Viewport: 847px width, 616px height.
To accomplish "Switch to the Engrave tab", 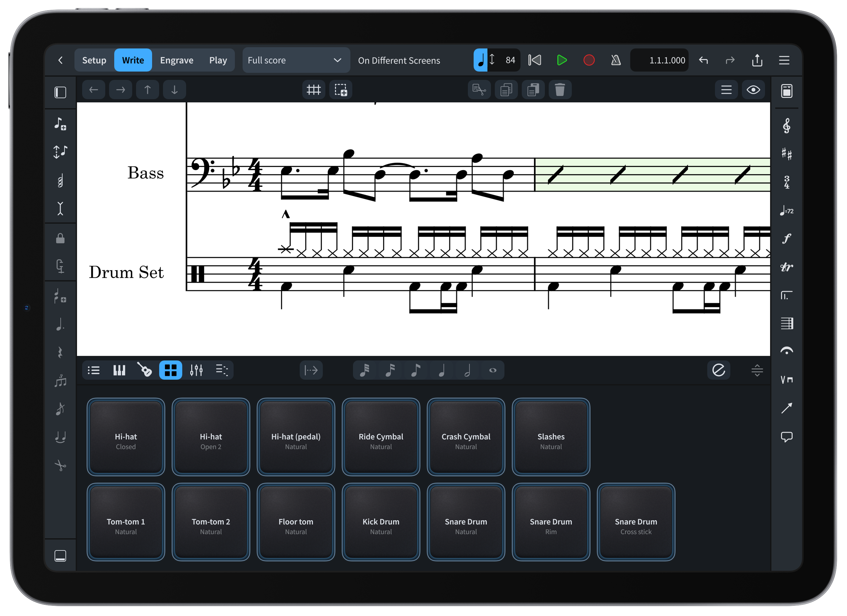I will (177, 60).
